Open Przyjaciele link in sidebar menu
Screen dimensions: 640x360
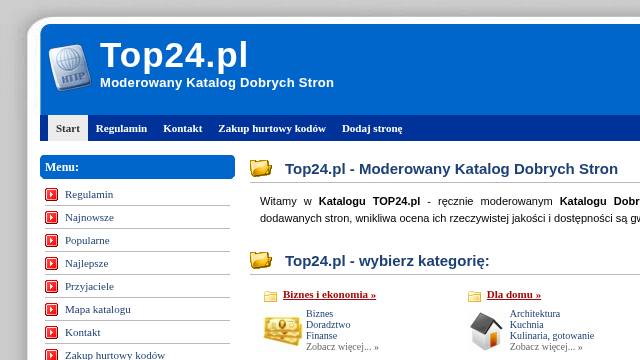89,287
